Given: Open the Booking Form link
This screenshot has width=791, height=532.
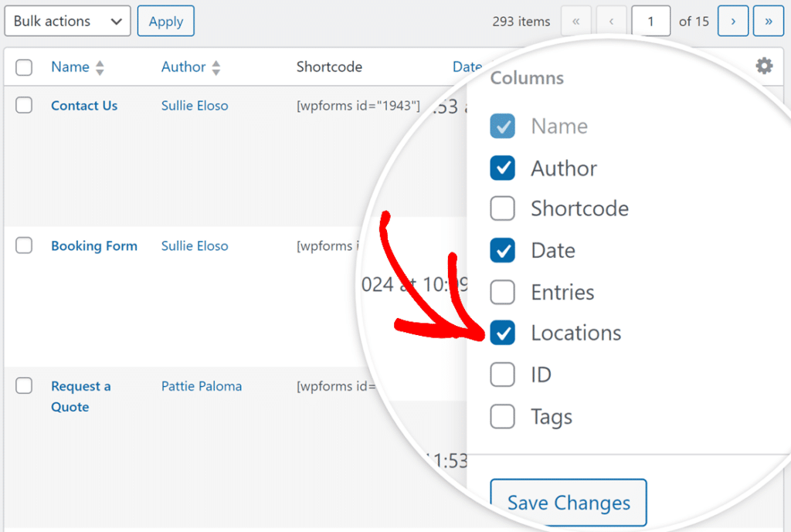Looking at the screenshot, I should (x=94, y=246).
